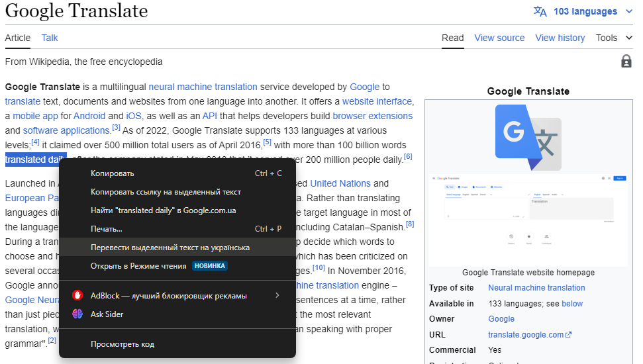Open citation reference [8]
This screenshot has height=364, width=643.
tap(410, 224)
